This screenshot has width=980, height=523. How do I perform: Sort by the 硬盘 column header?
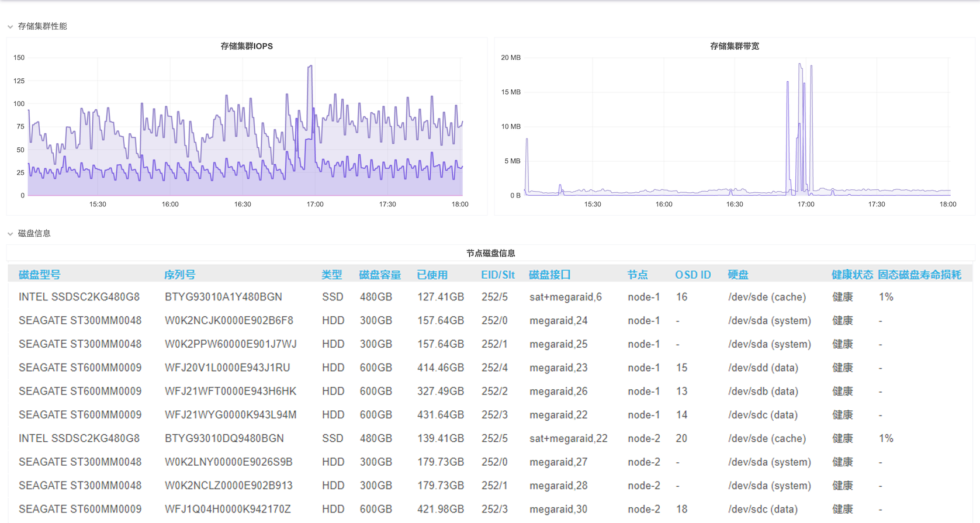(x=737, y=275)
